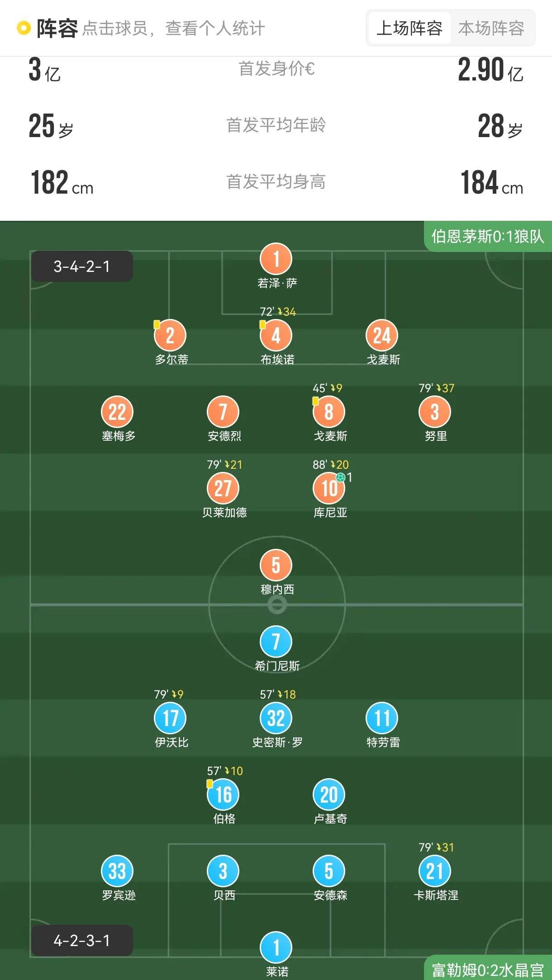552x980 pixels.
Task: Open blue number 21 卡斯塔涅 stats
Action: coord(435,871)
